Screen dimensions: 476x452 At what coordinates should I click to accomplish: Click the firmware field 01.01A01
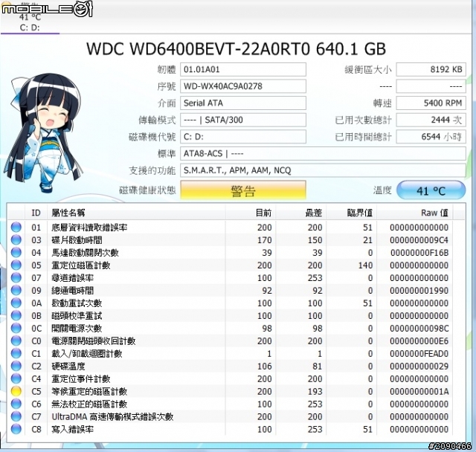243,69
